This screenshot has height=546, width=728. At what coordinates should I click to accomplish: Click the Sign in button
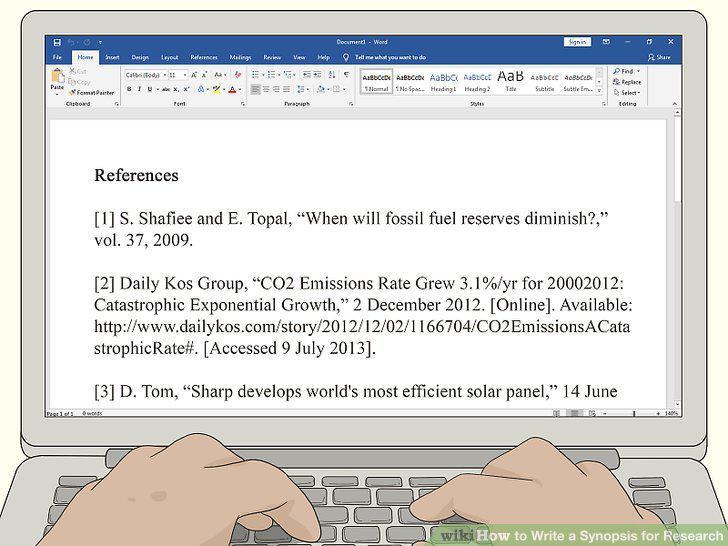(577, 42)
